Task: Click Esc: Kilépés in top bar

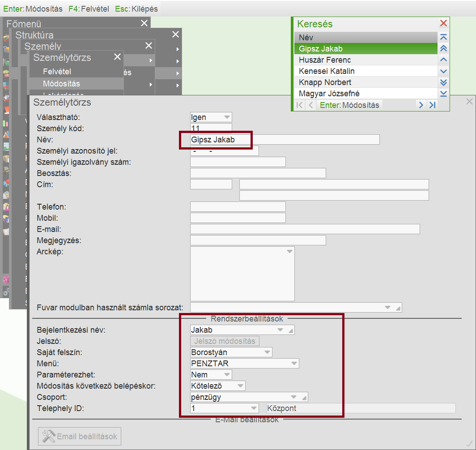Action: [136, 9]
